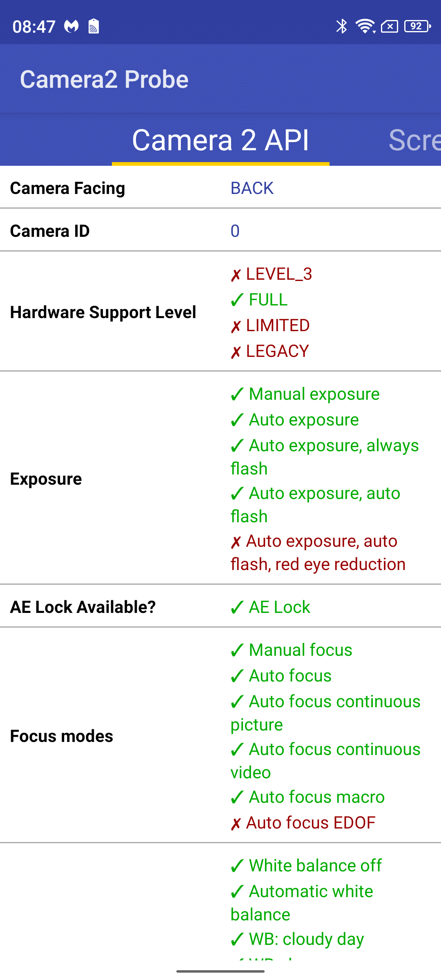The width and height of the screenshot is (441, 980).
Task: Tap the green checkmark beside FULL
Action: [237, 300]
